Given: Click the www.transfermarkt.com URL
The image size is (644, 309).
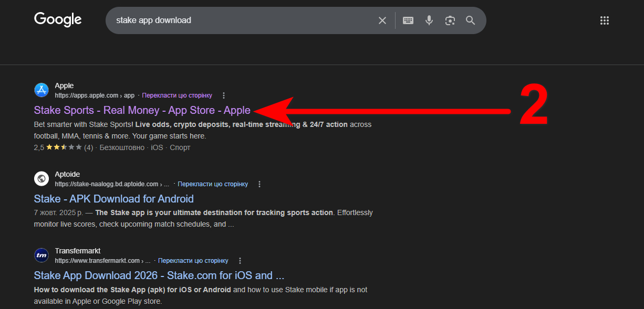Looking at the screenshot, I should click(x=102, y=261).
